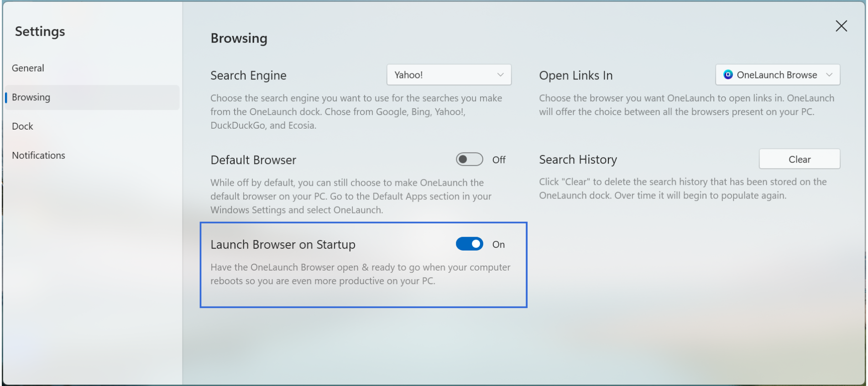The width and height of the screenshot is (868, 386).
Task: Clear the search history
Action: coord(800,159)
